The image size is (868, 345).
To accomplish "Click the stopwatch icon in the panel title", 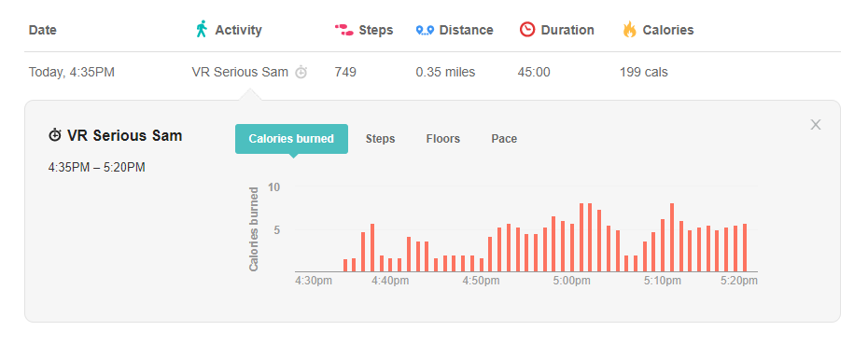I will [x=55, y=135].
